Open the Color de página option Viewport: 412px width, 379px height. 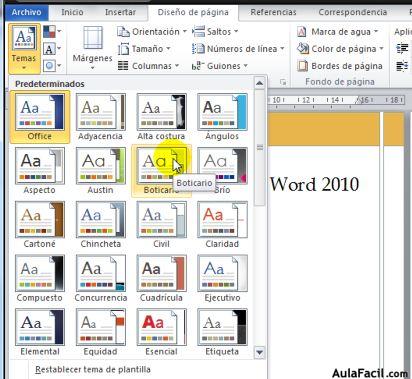pos(341,49)
